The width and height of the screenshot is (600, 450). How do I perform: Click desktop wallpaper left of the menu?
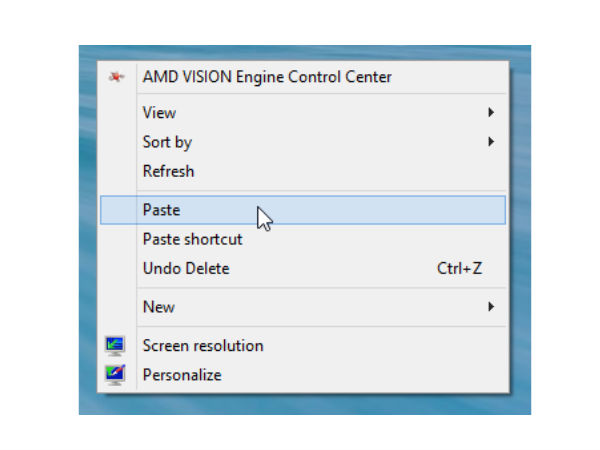click(x=89, y=230)
